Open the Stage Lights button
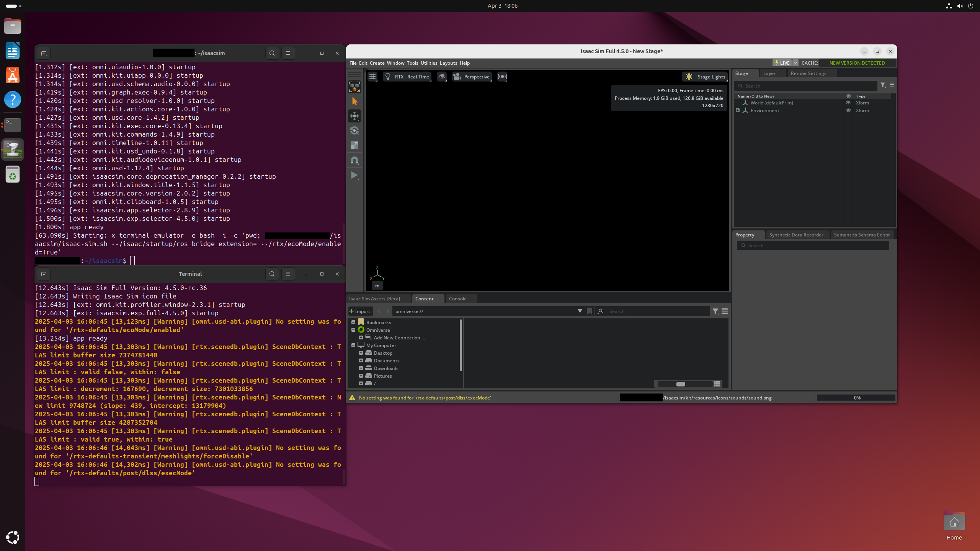The height and width of the screenshot is (551, 980). click(705, 77)
